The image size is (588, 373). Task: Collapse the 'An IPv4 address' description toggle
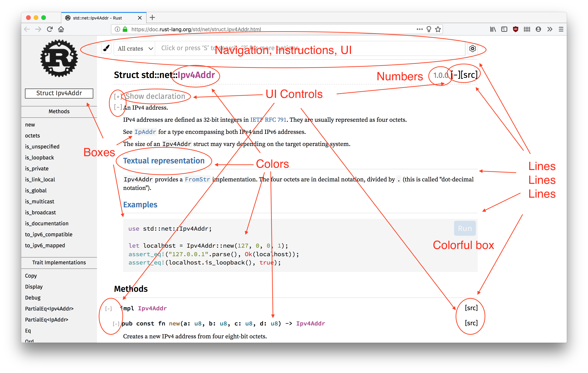118,107
